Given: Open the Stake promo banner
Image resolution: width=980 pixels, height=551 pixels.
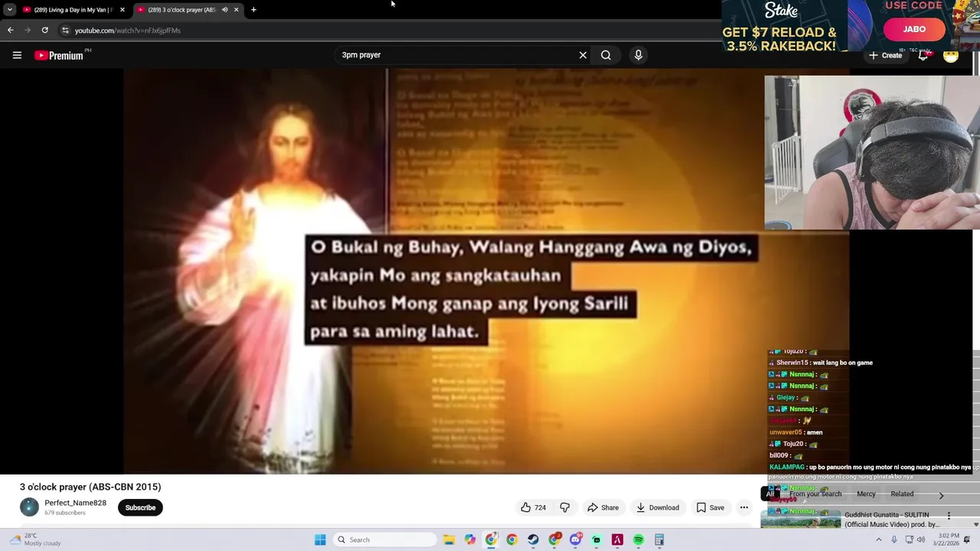Looking at the screenshot, I should [851, 27].
